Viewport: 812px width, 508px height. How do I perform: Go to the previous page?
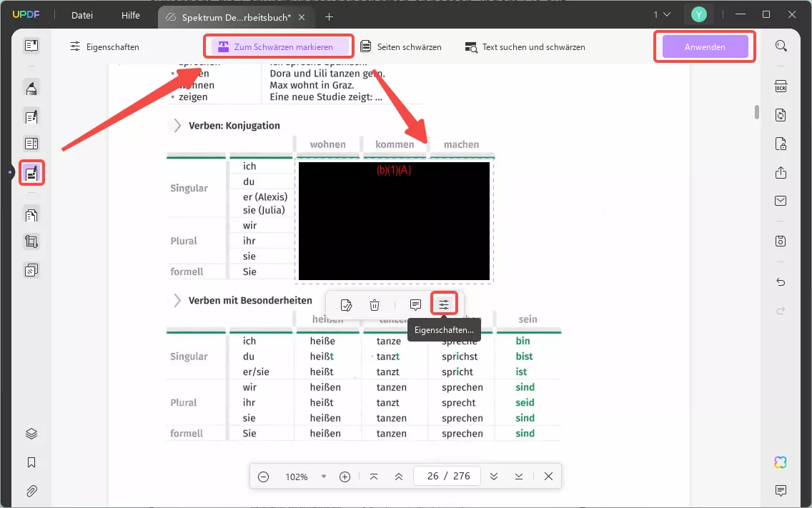click(399, 477)
